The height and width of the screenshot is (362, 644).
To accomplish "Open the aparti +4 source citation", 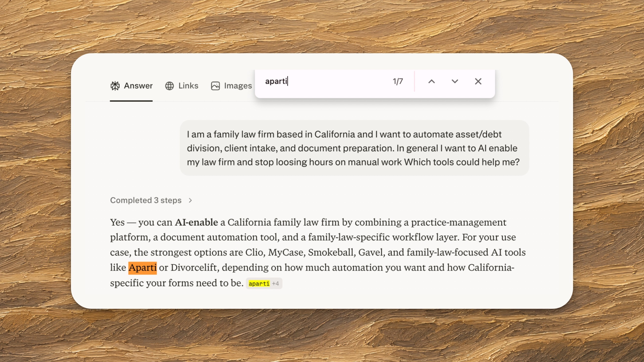I will 264,283.
